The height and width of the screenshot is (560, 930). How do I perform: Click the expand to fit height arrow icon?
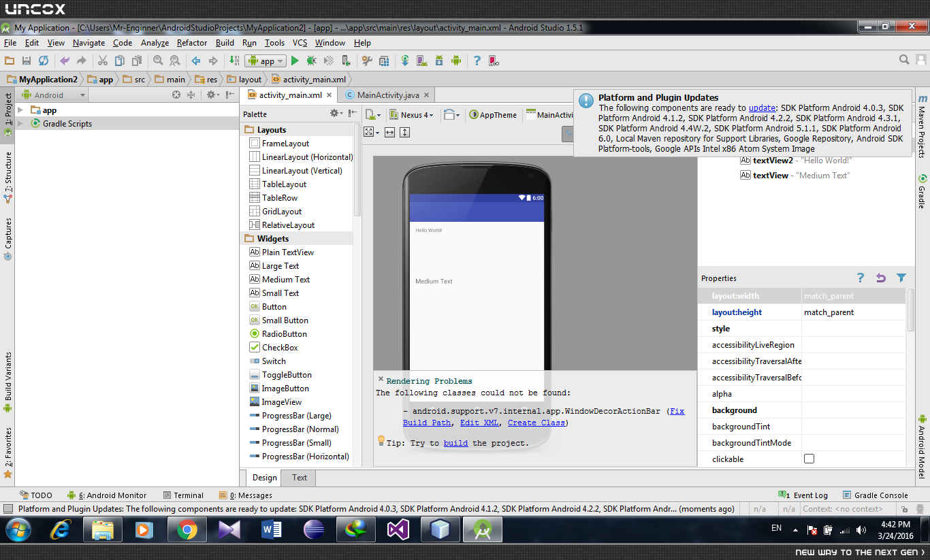click(404, 132)
